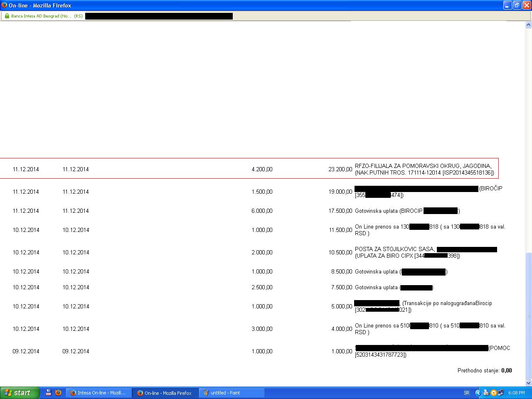The image size is (532, 399).
Task: Expand hidden system tray icons arrow
Action: [478, 393]
